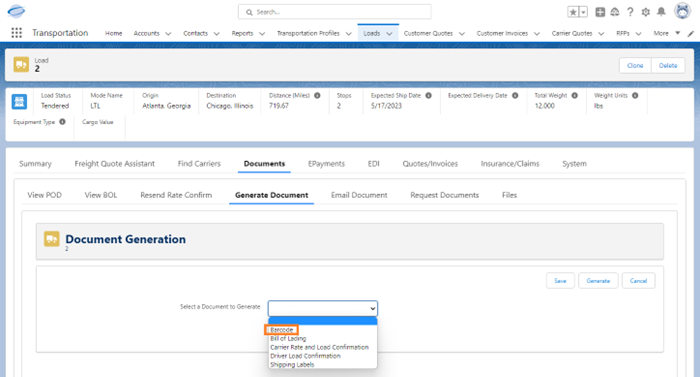Click the Load record truck icon
This screenshot has width=700, height=377.
tap(21, 65)
